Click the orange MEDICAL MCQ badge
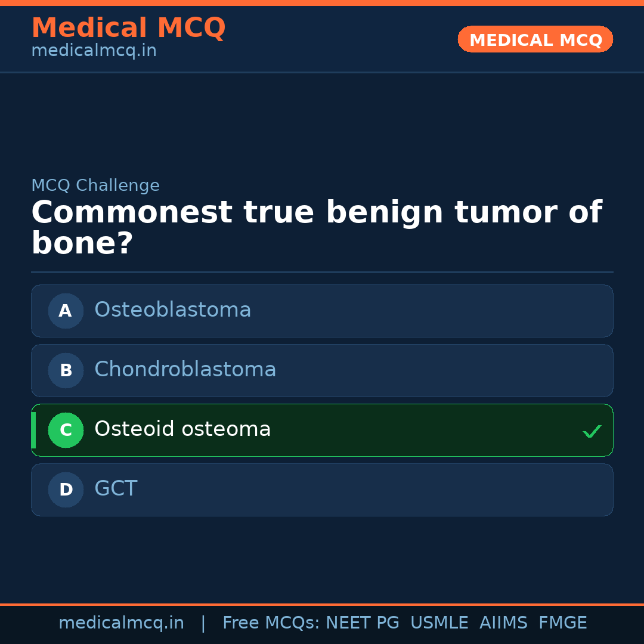The image size is (644, 644). coord(535,39)
